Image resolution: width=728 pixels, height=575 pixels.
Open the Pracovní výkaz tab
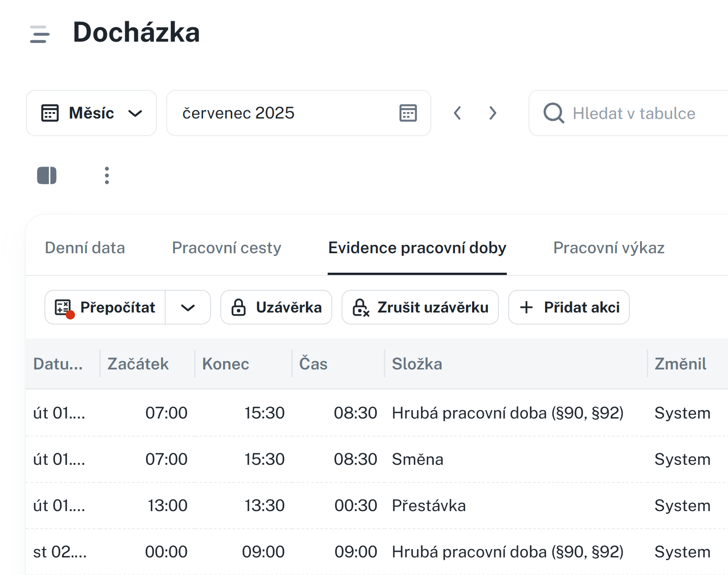609,248
